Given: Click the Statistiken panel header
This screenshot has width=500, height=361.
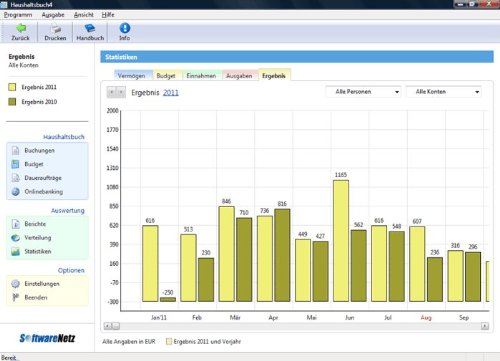Looking at the screenshot, I should pos(297,57).
